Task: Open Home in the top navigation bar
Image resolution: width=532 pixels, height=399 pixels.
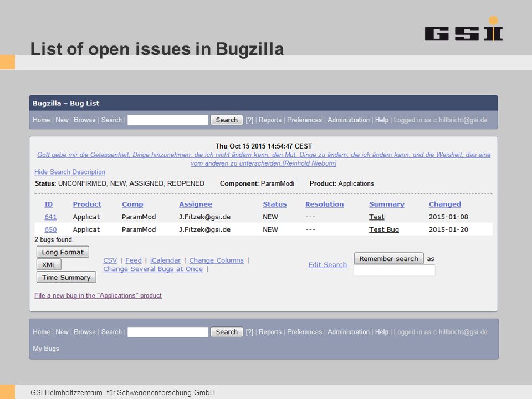Action: click(x=42, y=120)
